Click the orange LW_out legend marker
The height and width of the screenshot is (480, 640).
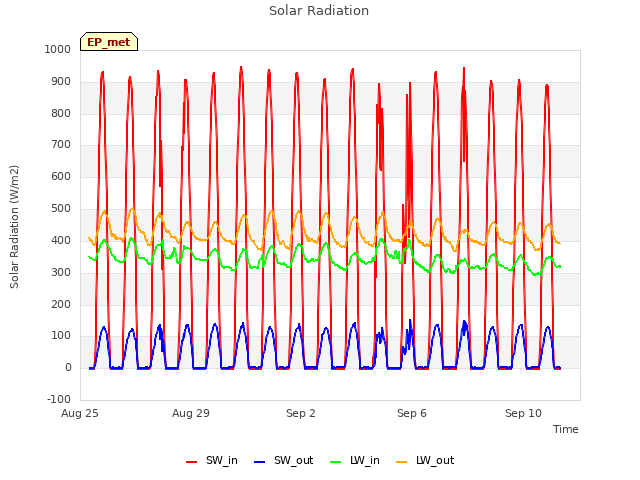pos(402,462)
